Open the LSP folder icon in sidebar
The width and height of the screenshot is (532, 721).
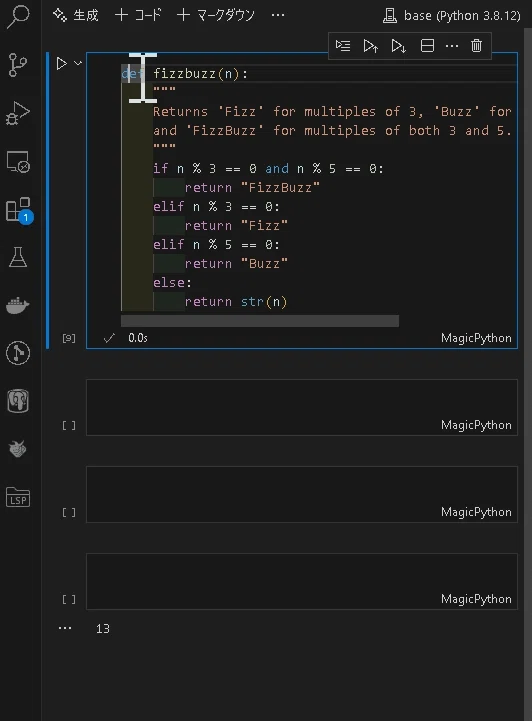[18, 498]
